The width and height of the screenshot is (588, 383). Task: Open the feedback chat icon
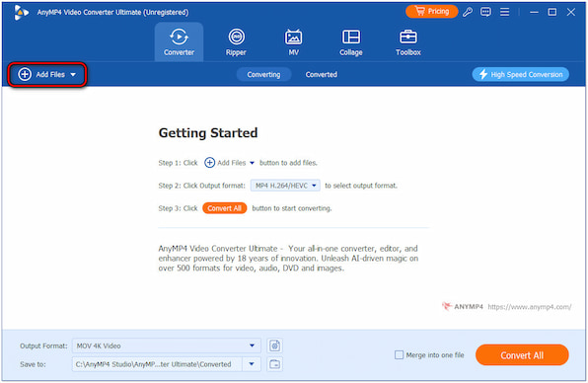(485, 13)
